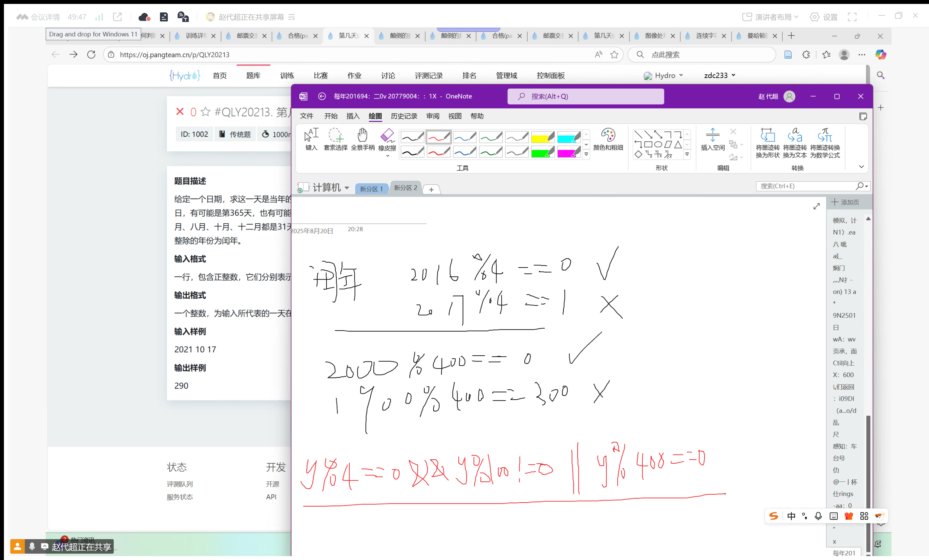
Task: Toggle favorite star on browser address bar
Action: pyautogui.click(x=614, y=55)
